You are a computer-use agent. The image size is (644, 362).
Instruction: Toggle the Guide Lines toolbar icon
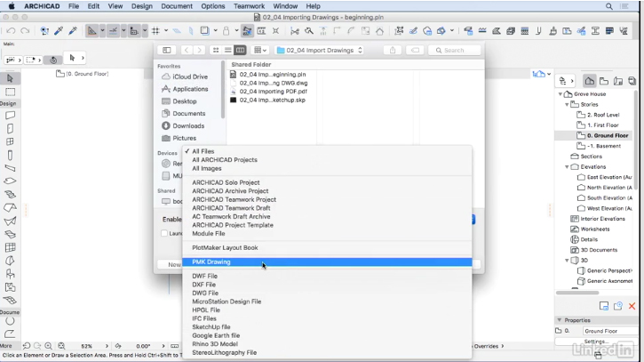[91, 31]
